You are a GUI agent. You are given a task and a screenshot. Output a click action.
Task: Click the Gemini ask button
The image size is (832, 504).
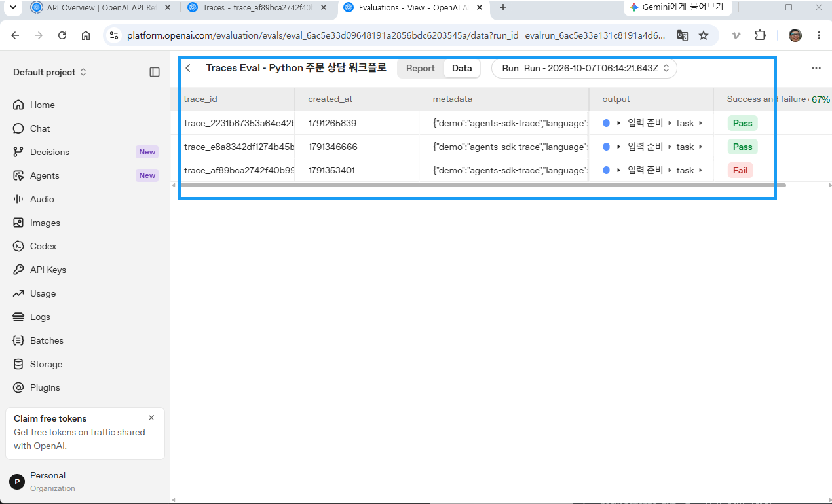(677, 7)
